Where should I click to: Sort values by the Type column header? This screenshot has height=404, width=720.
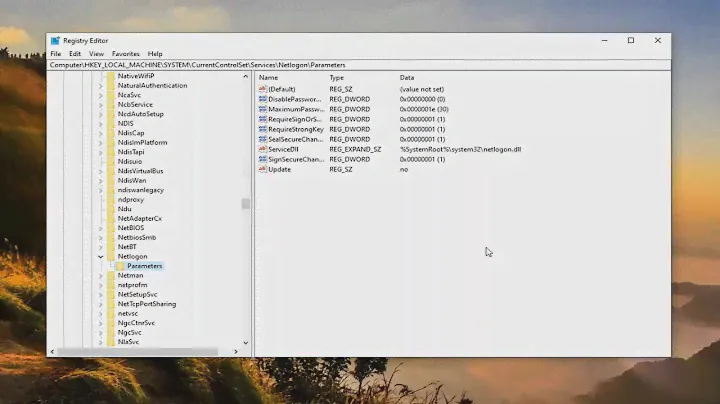point(337,77)
